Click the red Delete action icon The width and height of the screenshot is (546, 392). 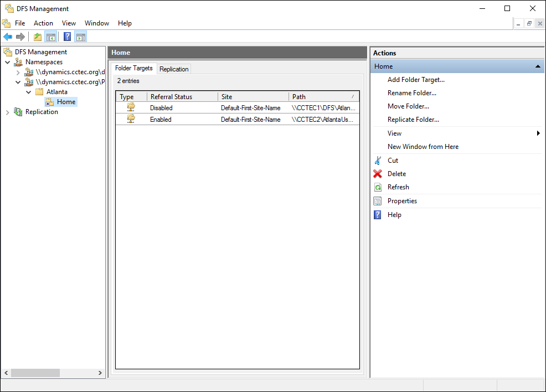378,174
